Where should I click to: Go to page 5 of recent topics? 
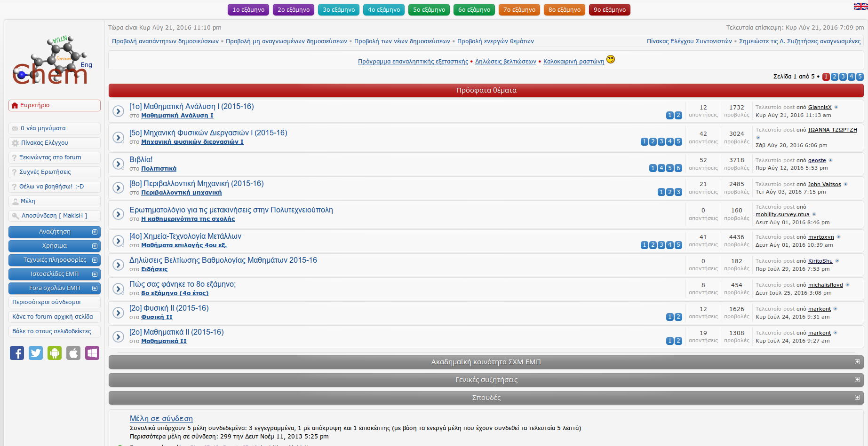[x=860, y=77]
